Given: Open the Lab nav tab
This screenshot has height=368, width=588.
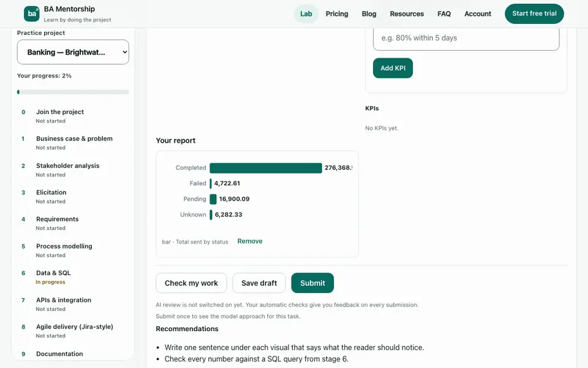Looking at the screenshot, I should click(x=306, y=14).
